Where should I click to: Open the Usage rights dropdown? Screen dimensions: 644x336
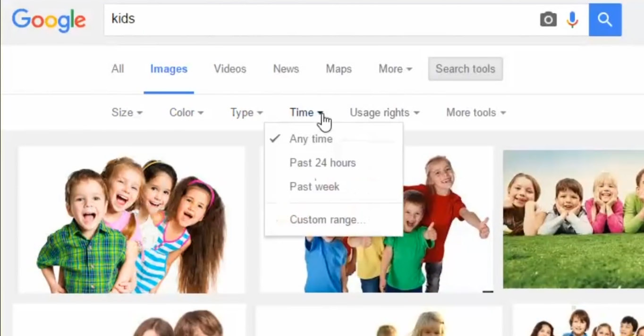click(x=384, y=112)
